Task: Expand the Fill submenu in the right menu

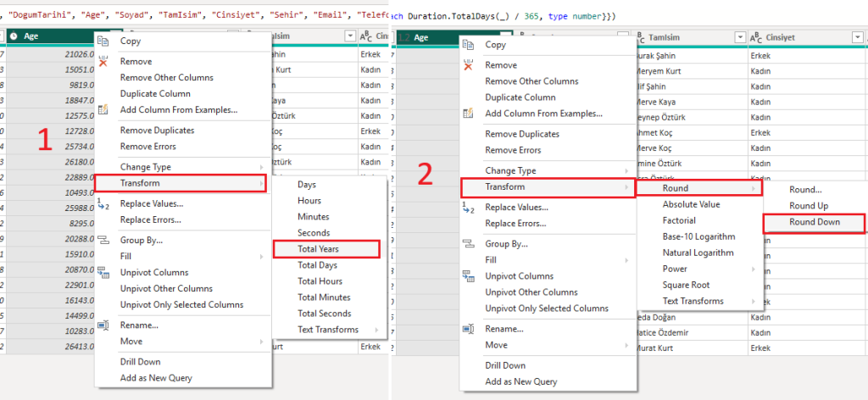Action: coord(627,260)
